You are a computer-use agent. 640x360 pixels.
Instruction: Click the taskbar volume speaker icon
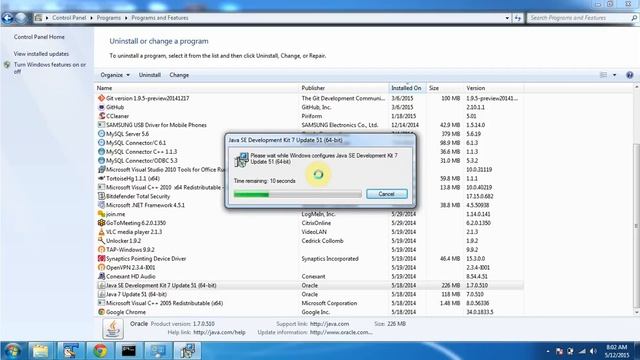point(593,351)
